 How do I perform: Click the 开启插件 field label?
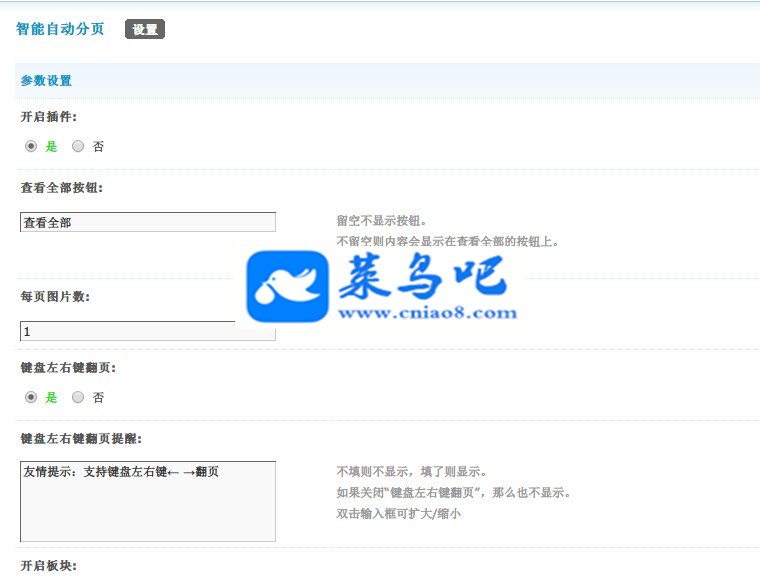[48, 117]
